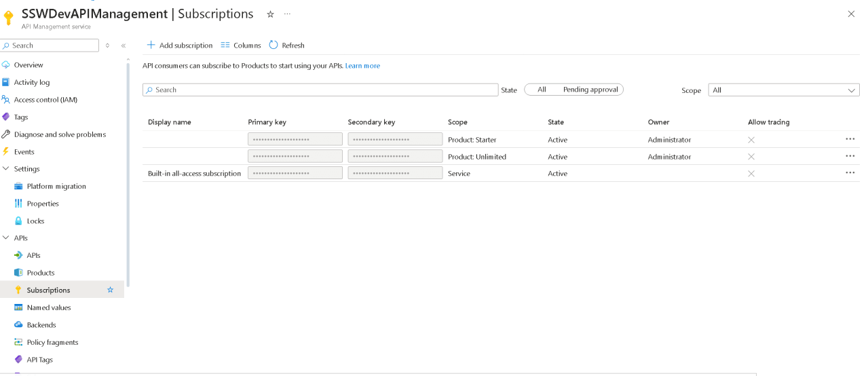The width and height of the screenshot is (868, 376).
Task: Refresh the subscriptions list
Action: tap(287, 45)
